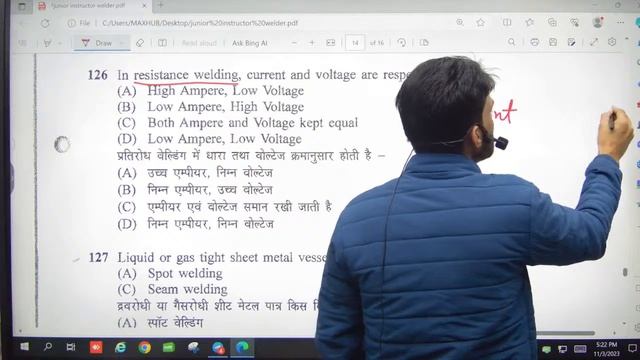Open the tab actions menu
640x360 pixels.
22,6
